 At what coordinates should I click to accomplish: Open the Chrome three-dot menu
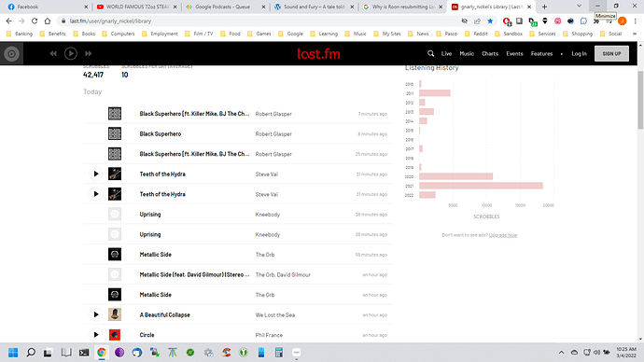[635, 21]
